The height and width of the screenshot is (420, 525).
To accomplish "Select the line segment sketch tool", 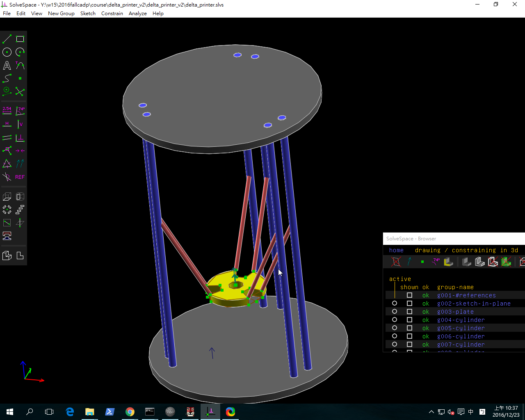I will (7, 39).
